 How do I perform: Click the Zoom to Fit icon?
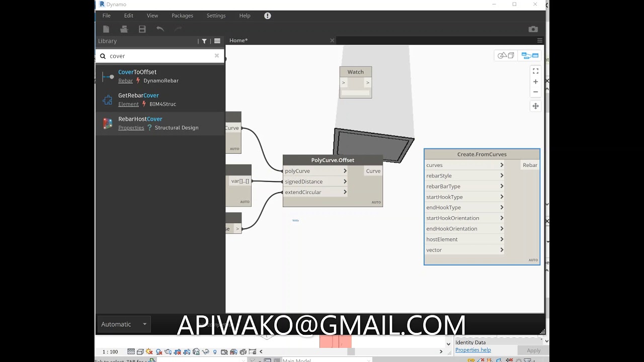[535, 71]
